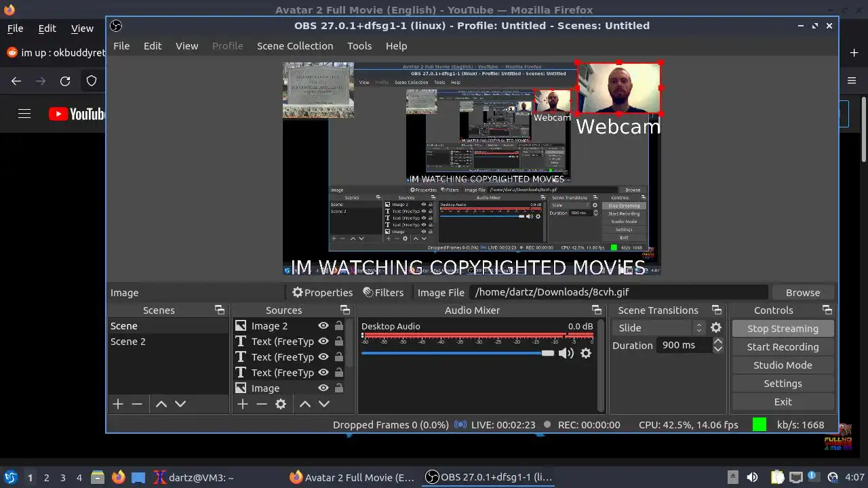This screenshot has height=488, width=868.
Task: Open the taskbar volume control
Action: [x=752, y=477]
